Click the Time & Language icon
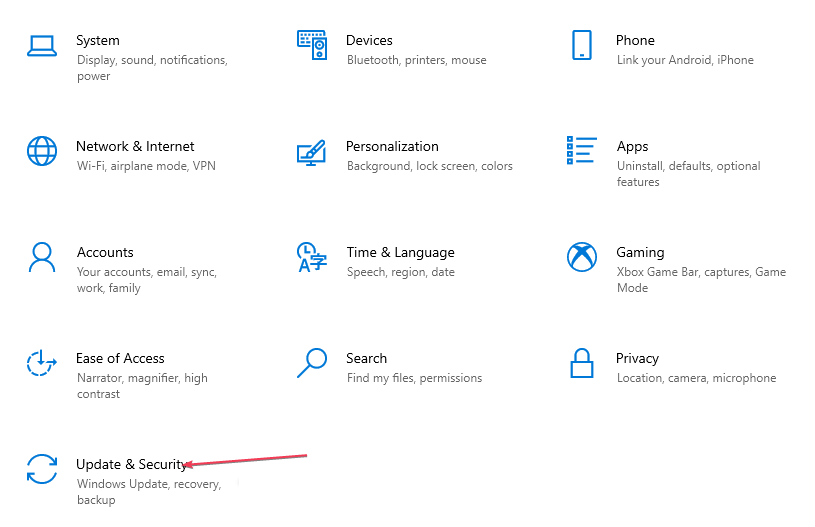This screenshot has width=815, height=527. (x=312, y=257)
